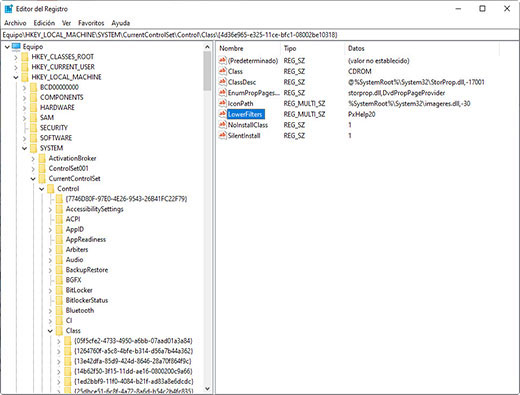Click the SOFTWARE folder icon
The width and height of the screenshot is (520, 395).
tap(33, 138)
